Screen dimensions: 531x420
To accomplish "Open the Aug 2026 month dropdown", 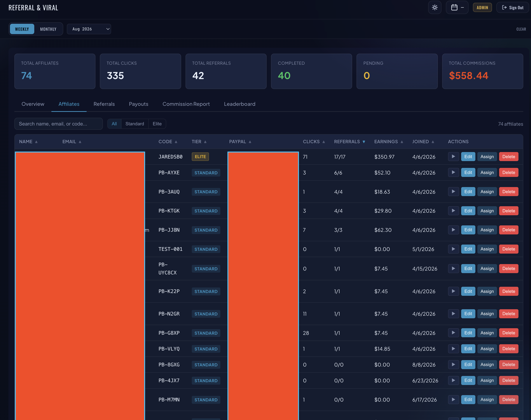I will click(89, 29).
